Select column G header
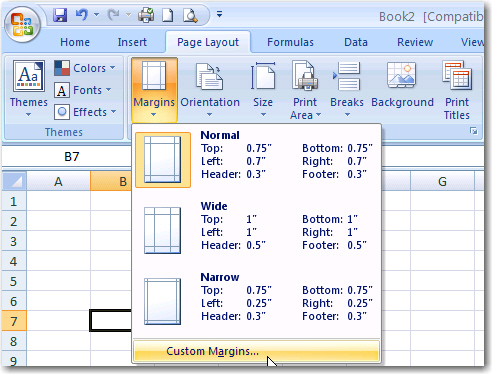492x374 pixels. tap(442, 182)
